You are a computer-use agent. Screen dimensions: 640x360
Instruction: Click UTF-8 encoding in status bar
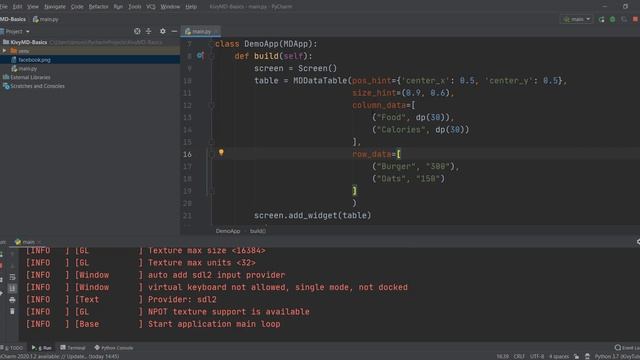coord(537,356)
